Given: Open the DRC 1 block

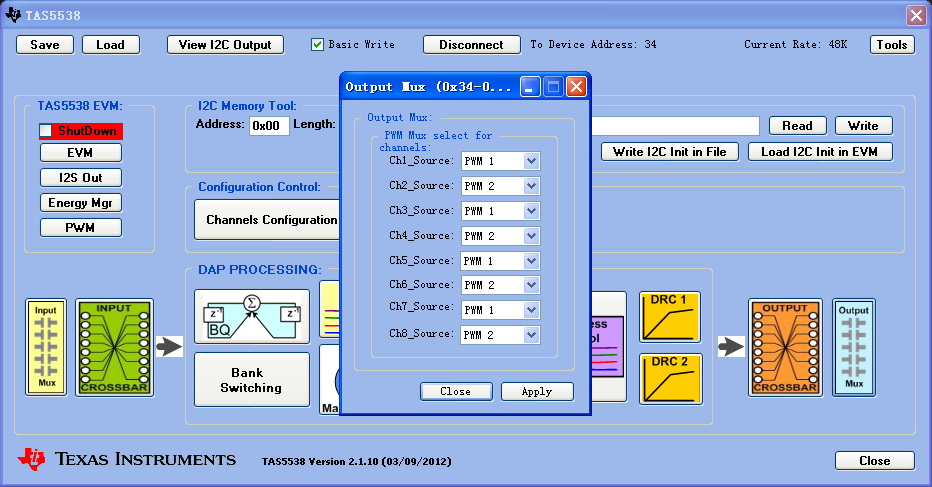Looking at the screenshot, I should click(x=670, y=317).
